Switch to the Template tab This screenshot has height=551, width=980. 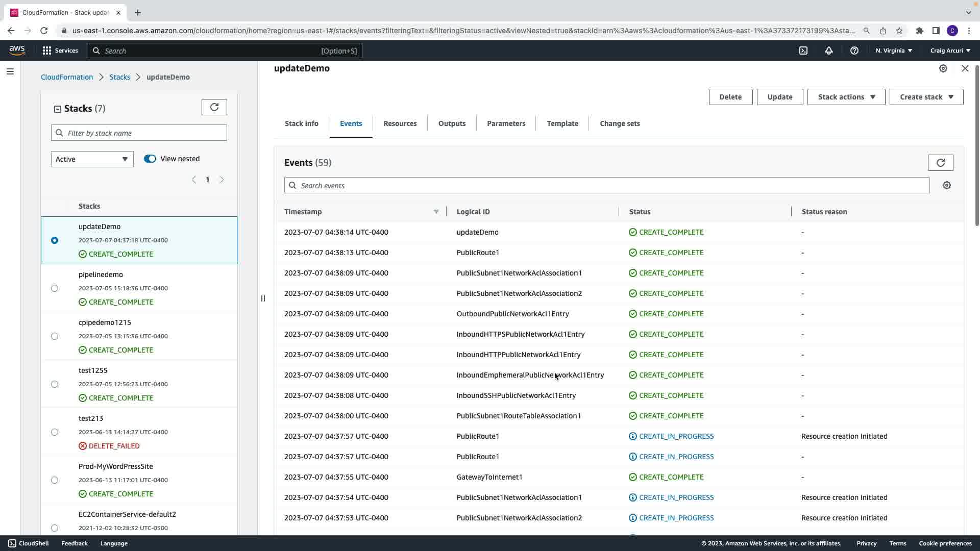[x=562, y=123]
